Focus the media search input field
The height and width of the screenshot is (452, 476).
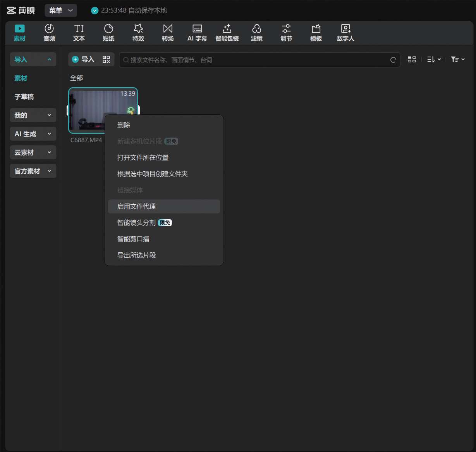click(256, 60)
